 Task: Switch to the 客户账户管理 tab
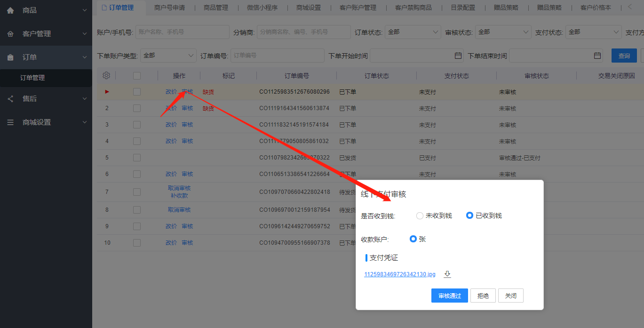click(x=358, y=8)
